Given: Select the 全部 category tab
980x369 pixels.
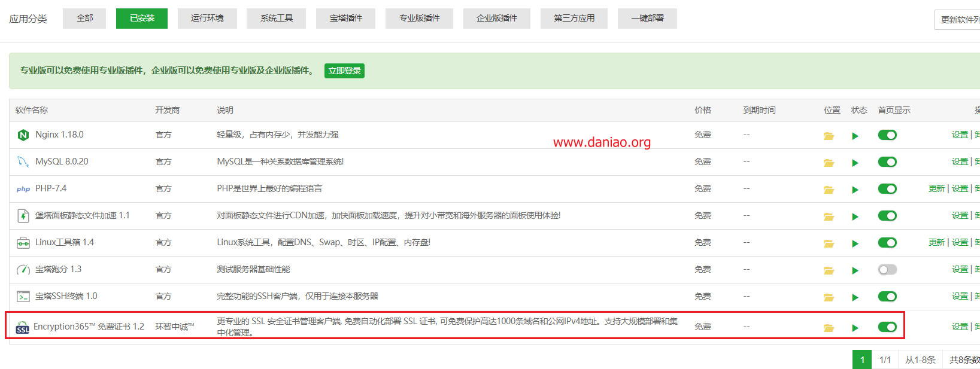Looking at the screenshot, I should click(x=84, y=19).
